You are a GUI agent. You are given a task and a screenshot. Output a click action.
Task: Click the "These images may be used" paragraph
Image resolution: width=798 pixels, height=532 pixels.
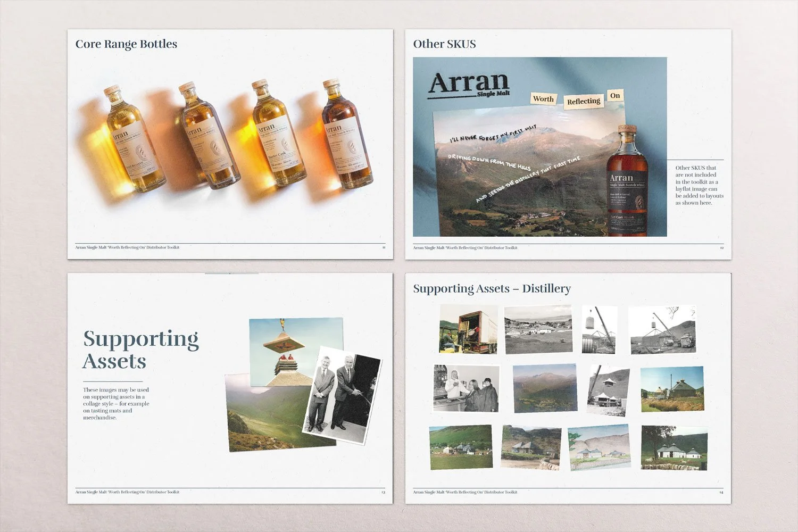pos(116,404)
